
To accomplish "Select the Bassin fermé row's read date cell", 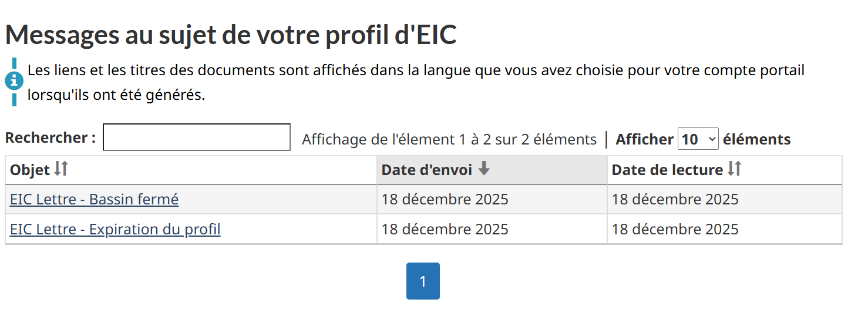I will [x=675, y=200].
